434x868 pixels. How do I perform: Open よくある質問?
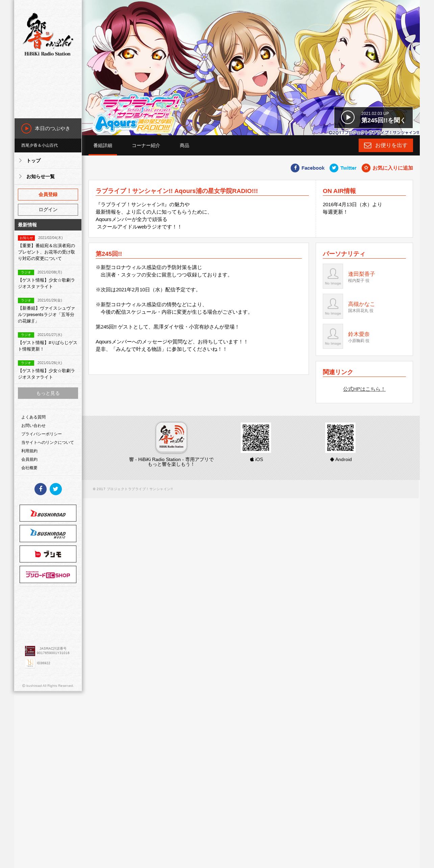pos(33,417)
